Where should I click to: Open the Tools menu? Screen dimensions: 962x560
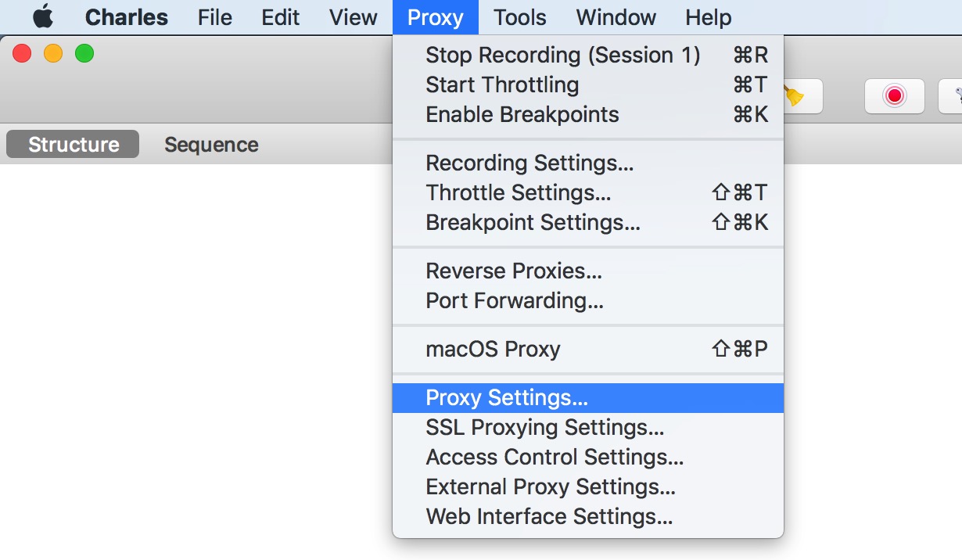[x=520, y=17]
